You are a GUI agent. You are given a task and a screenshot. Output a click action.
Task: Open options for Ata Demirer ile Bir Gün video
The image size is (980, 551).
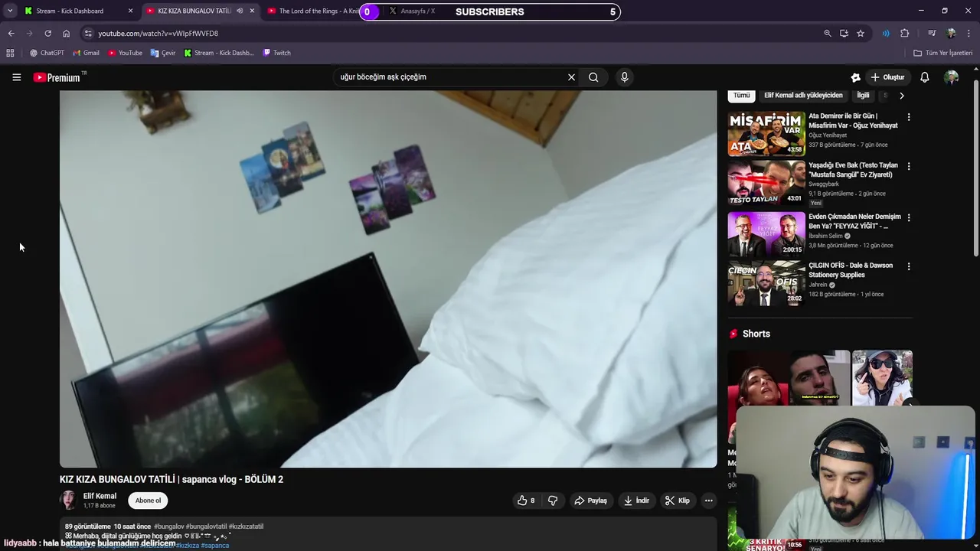pos(909,117)
